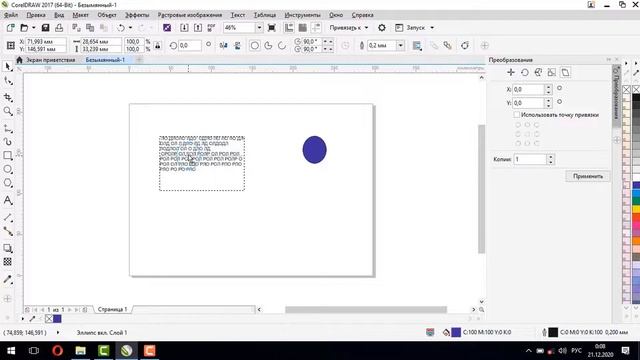Click the no-color X swatch in document palette
640x360 pixels.
coord(49,319)
